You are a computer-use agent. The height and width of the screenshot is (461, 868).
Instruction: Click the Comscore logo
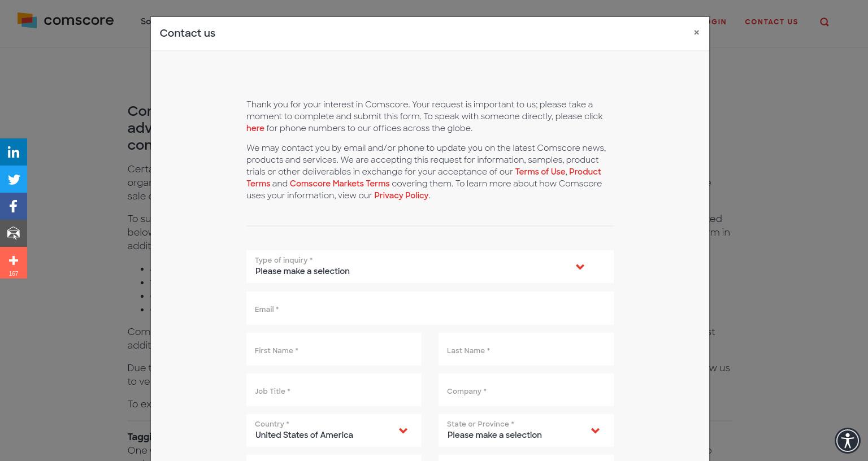pos(66,21)
